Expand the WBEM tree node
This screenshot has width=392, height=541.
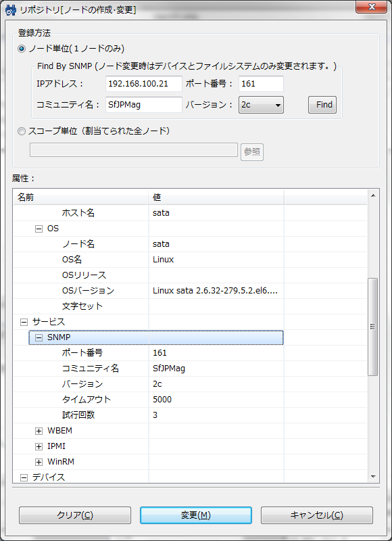pos(39,431)
